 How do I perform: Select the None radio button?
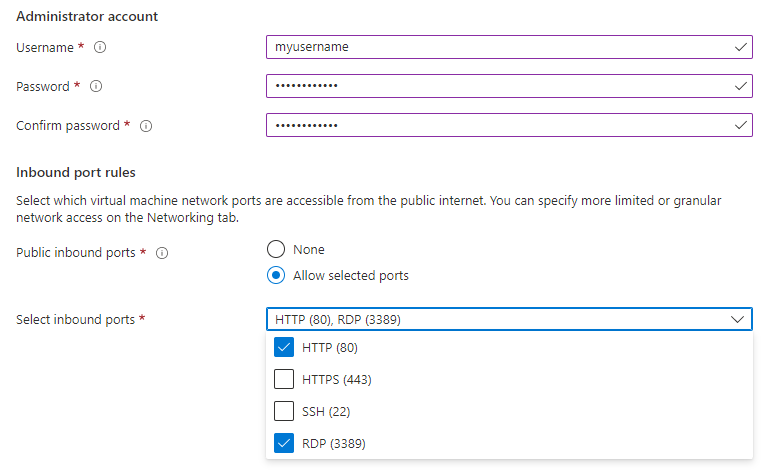[x=276, y=249]
